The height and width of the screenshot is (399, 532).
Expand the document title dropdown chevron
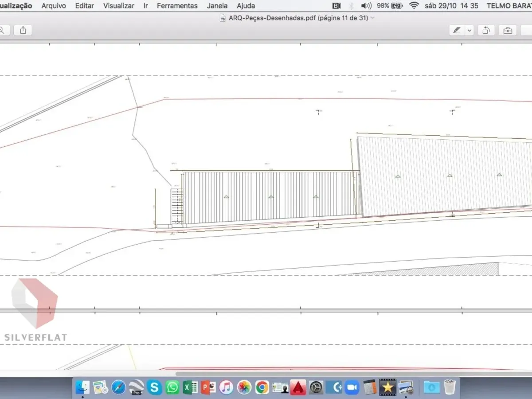[x=372, y=18]
